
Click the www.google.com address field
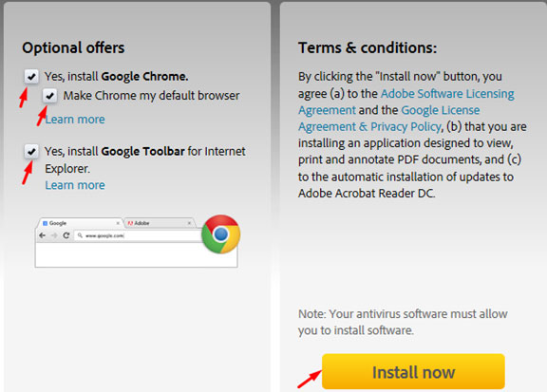[138, 235]
